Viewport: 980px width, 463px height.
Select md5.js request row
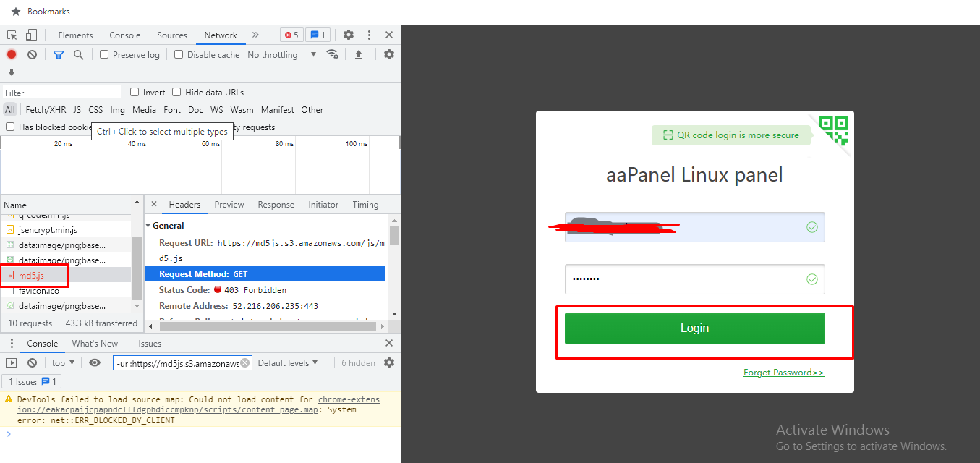click(x=66, y=275)
